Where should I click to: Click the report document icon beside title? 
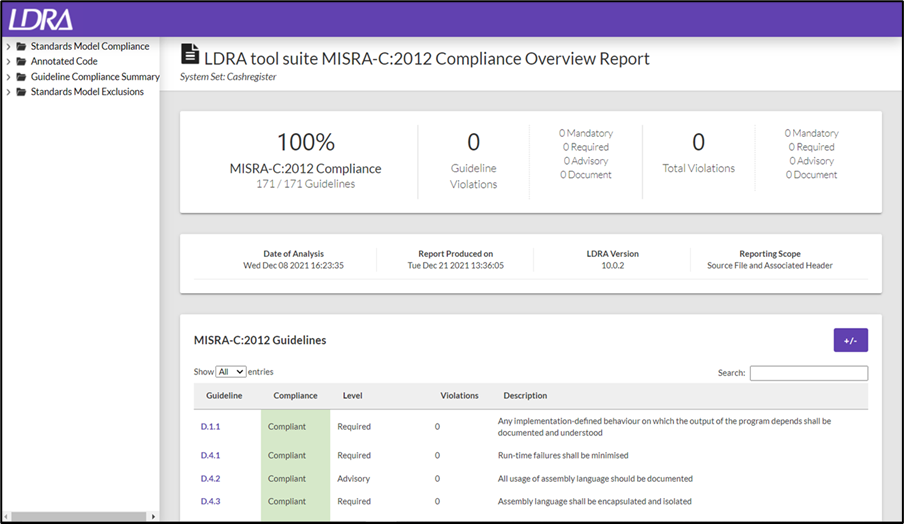click(190, 54)
